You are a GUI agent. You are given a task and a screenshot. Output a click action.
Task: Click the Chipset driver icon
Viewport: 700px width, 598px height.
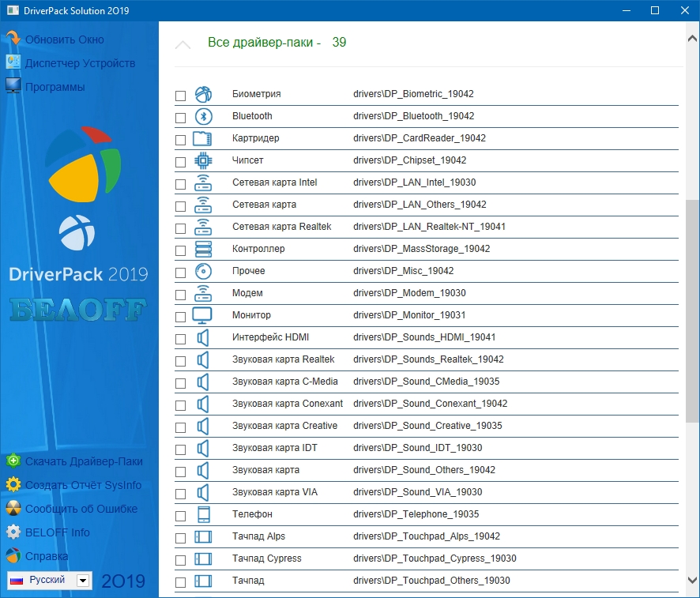pyautogui.click(x=203, y=160)
